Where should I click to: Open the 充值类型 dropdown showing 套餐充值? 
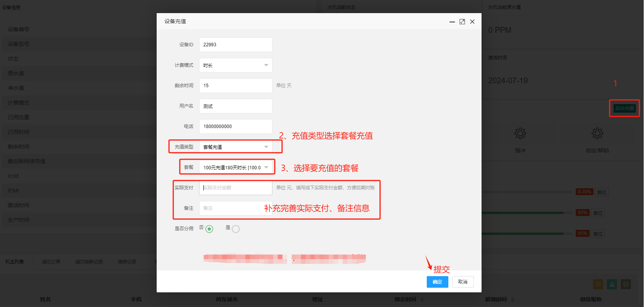(236, 147)
